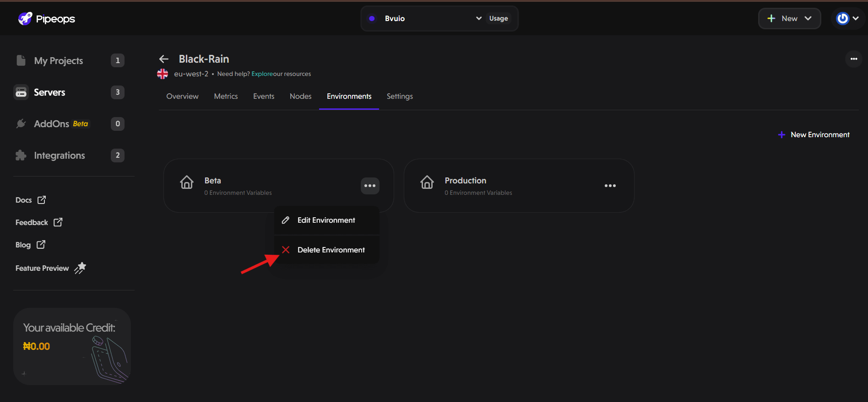868x402 pixels.
Task: Open the New dropdown button
Action: (790, 18)
